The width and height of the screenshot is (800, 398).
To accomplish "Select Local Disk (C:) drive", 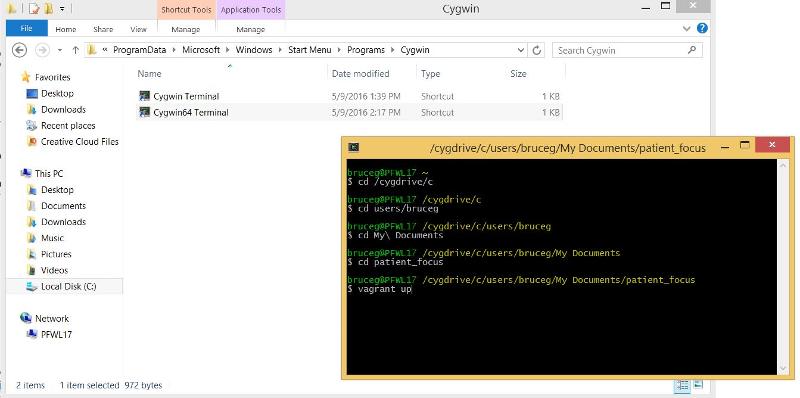I will (x=68, y=287).
